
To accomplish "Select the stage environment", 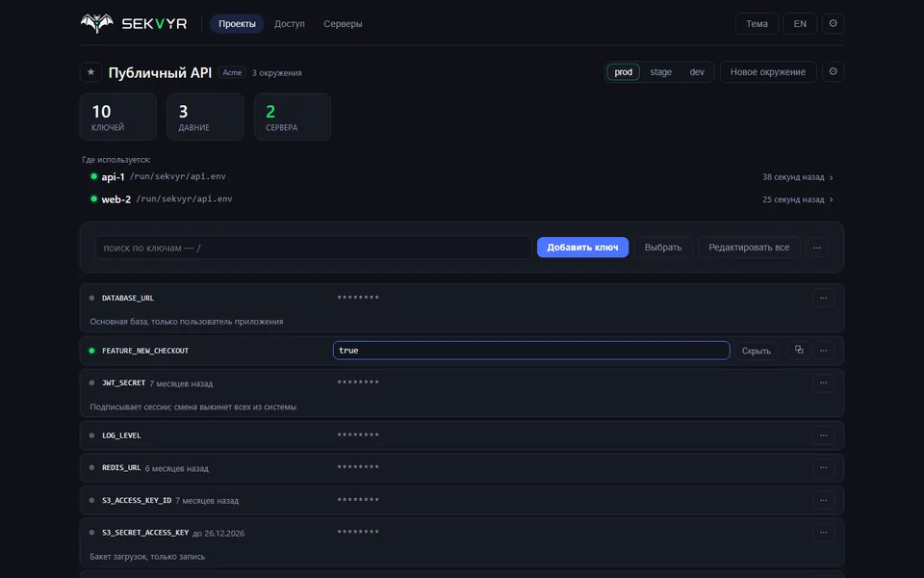I will (x=660, y=72).
